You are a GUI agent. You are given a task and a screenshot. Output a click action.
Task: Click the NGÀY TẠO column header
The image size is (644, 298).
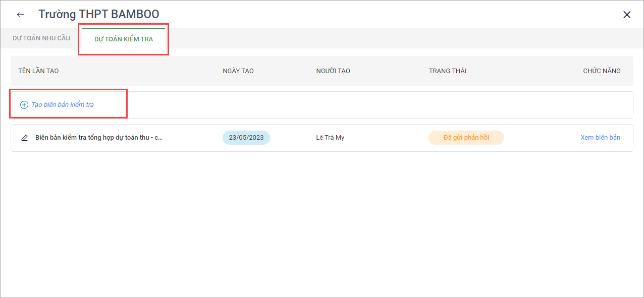[x=238, y=71]
